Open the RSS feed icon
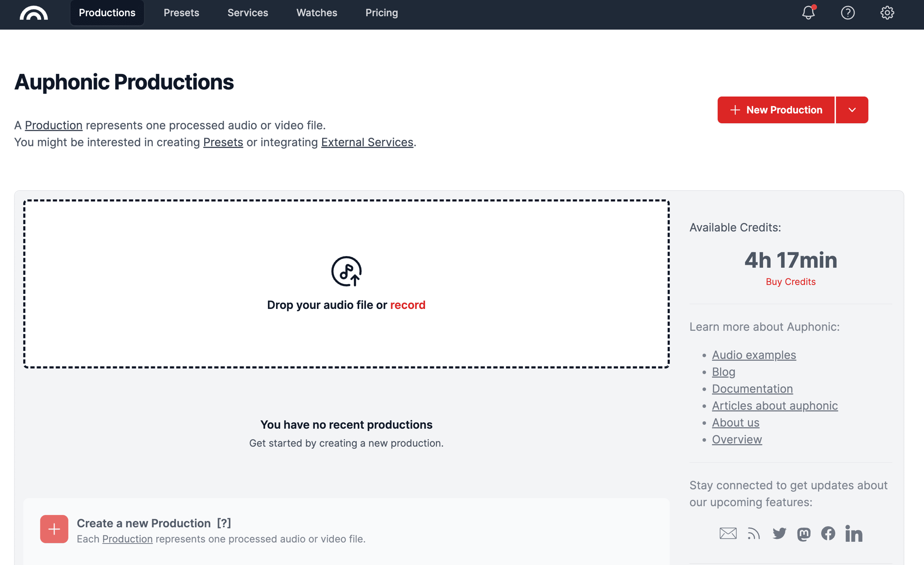The image size is (924, 565). [x=753, y=533]
